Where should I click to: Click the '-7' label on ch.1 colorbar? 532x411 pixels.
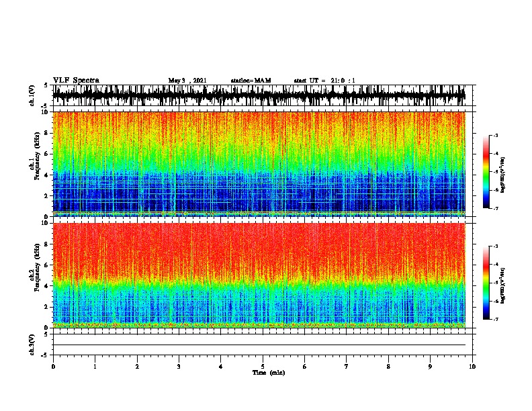(x=496, y=208)
